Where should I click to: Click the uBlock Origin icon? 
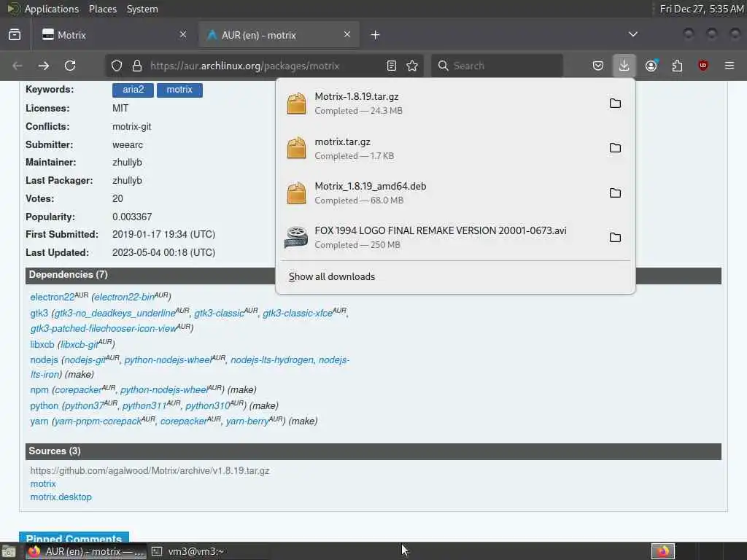[x=703, y=66]
